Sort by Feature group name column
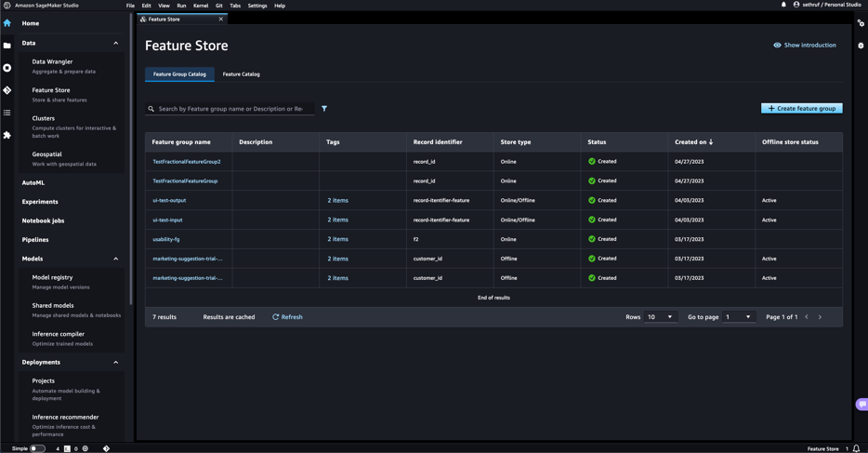The width and height of the screenshot is (868, 453). click(181, 141)
